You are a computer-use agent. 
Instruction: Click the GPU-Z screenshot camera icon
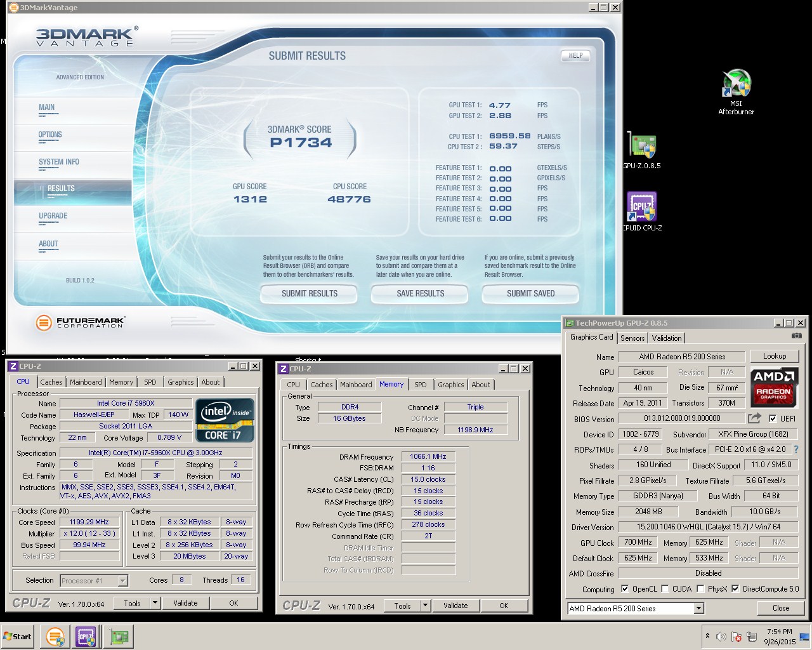click(x=797, y=336)
